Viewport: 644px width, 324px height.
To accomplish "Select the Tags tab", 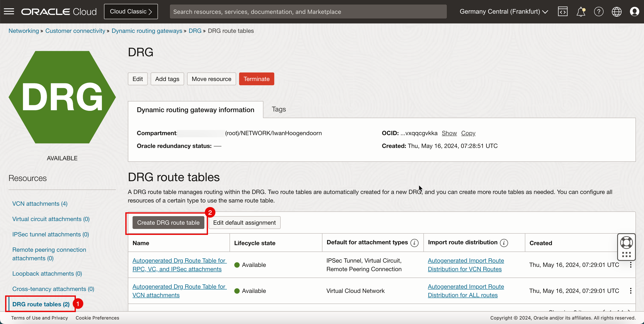I will click(279, 109).
